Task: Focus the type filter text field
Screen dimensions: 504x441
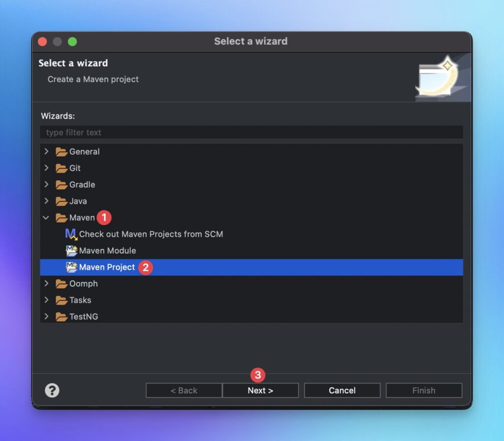Action: pos(252,132)
